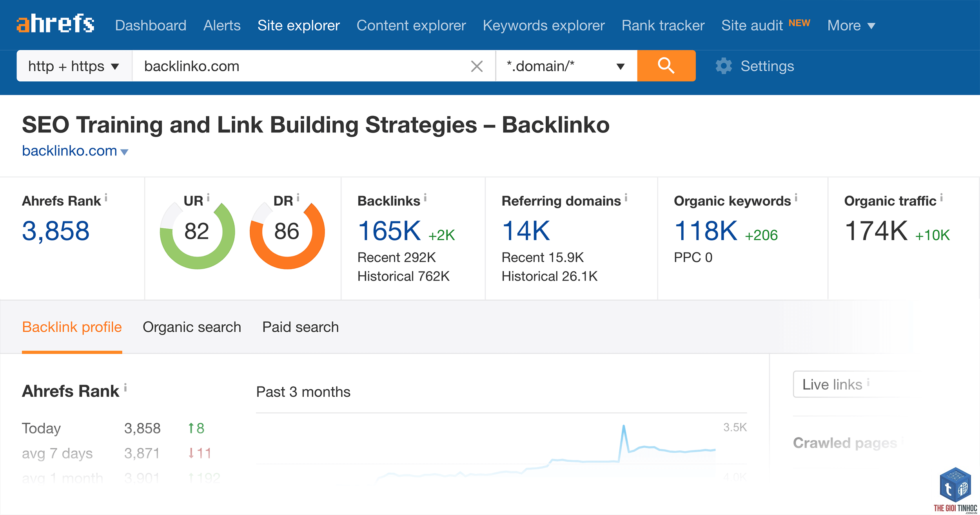Click the 'Historical 26.1K' text
Screen dimensions: 980x515
[549, 276]
